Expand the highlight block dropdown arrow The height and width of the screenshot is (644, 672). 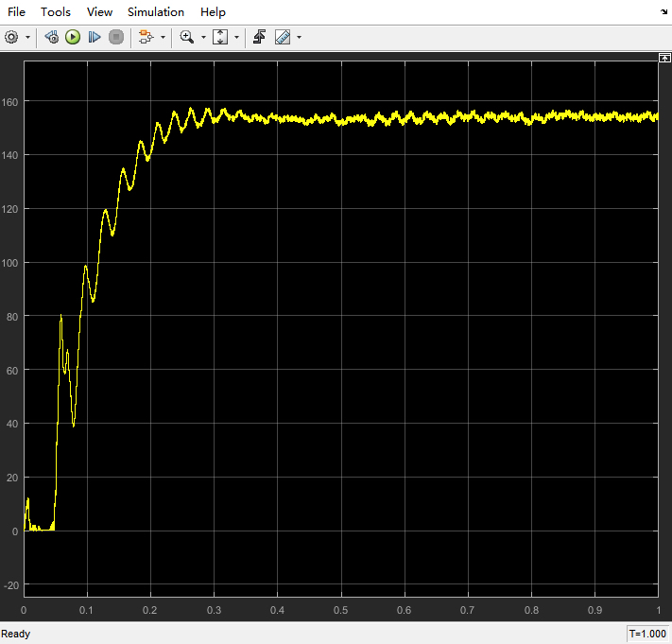click(x=163, y=37)
